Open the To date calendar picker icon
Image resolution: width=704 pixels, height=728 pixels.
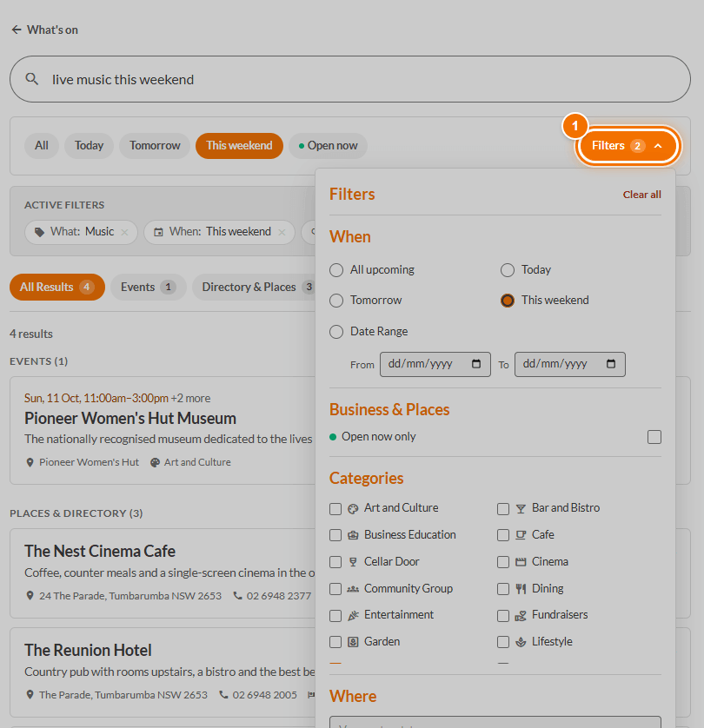tap(611, 363)
